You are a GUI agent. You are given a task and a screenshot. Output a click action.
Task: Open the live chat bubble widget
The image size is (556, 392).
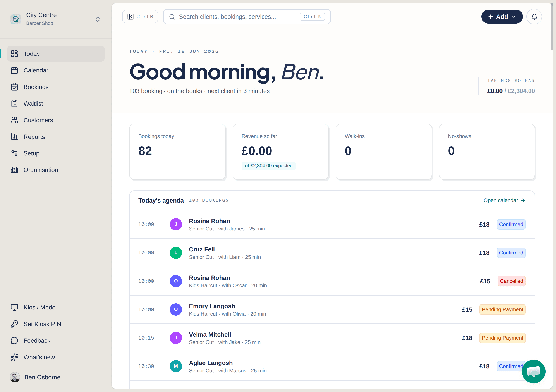point(534,371)
